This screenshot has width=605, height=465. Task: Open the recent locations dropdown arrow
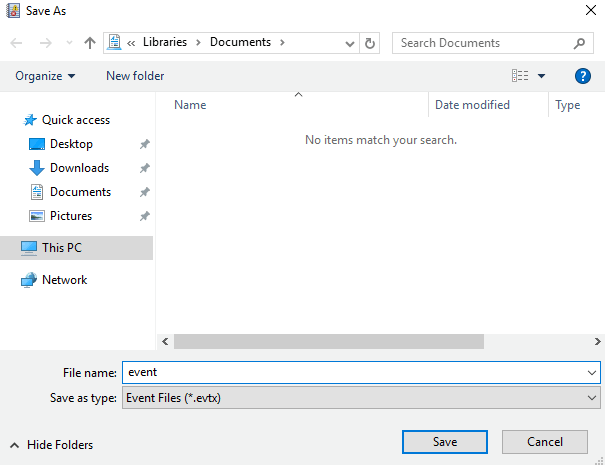tap(69, 43)
